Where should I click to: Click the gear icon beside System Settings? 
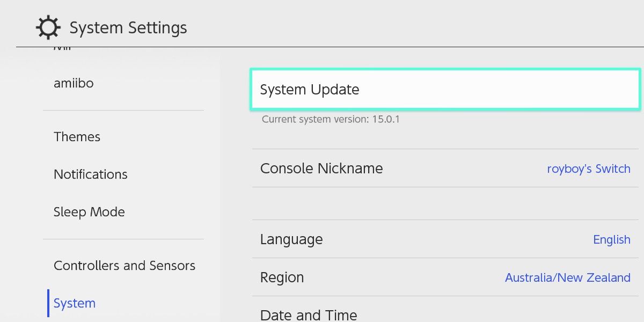pos(48,27)
